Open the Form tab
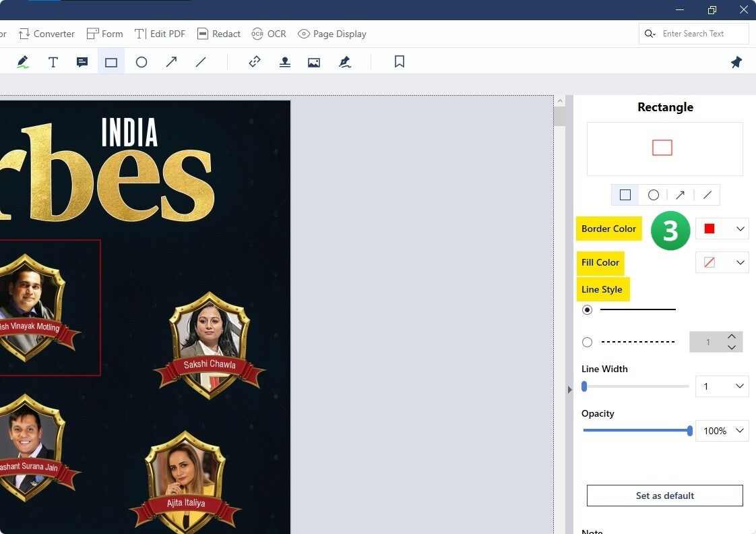756x534 pixels. tap(104, 34)
